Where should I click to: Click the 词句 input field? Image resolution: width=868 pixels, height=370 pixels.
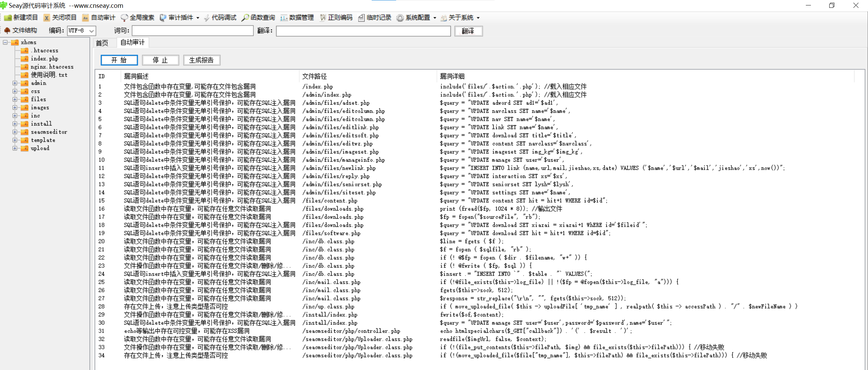tap(192, 31)
